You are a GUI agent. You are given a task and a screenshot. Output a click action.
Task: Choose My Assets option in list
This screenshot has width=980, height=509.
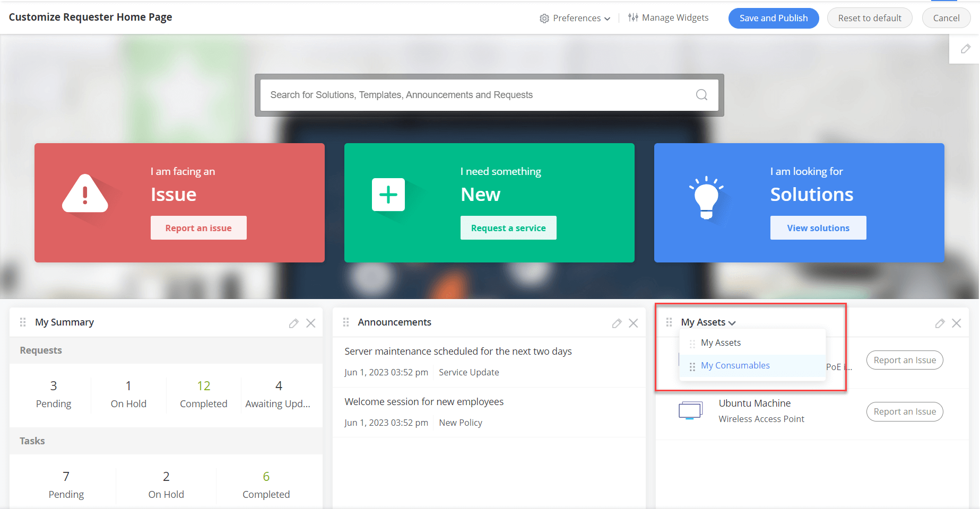[721, 343]
